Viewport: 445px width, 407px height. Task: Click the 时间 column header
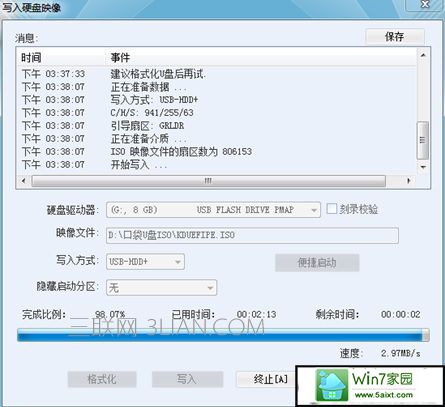pos(31,58)
